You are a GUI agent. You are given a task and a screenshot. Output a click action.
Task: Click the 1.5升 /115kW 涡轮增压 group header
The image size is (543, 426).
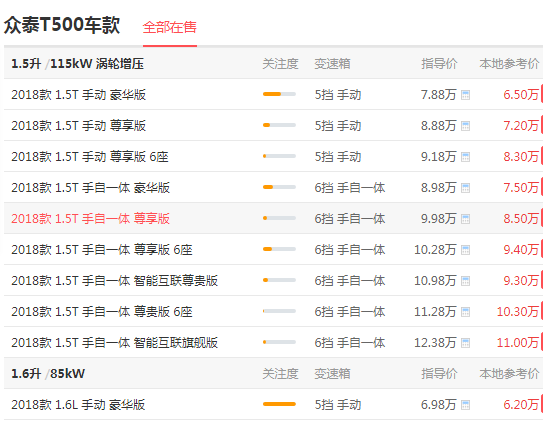[77, 64]
